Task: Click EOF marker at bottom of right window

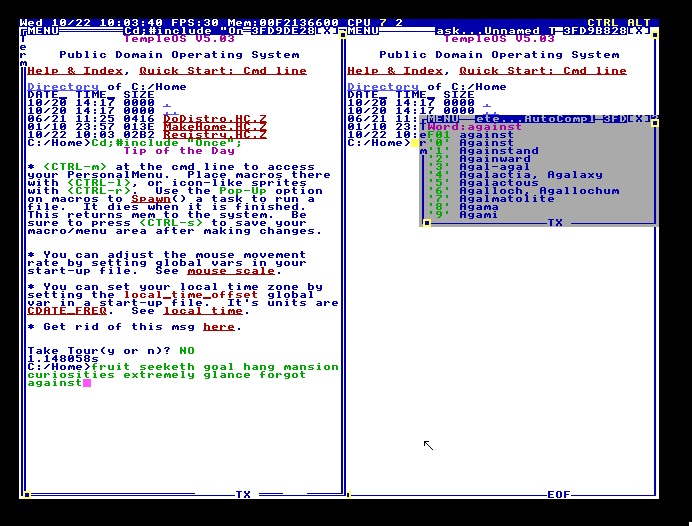Action: 559,495
